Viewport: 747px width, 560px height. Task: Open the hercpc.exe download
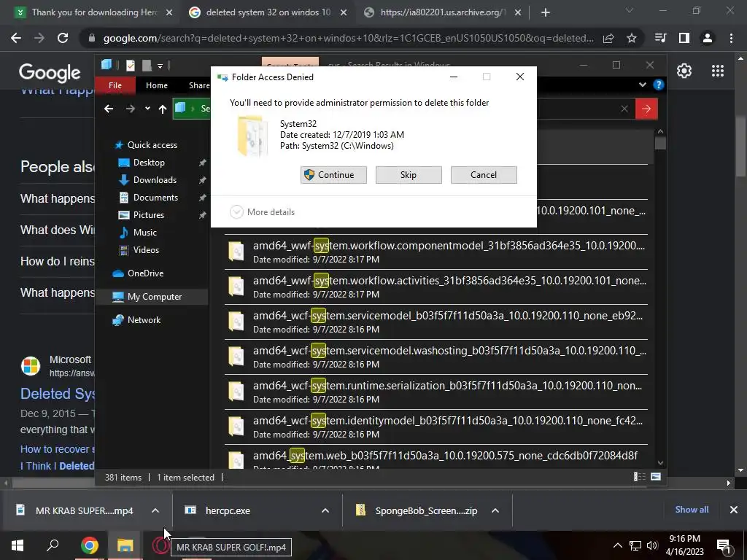pyautogui.click(x=228, y=510)
